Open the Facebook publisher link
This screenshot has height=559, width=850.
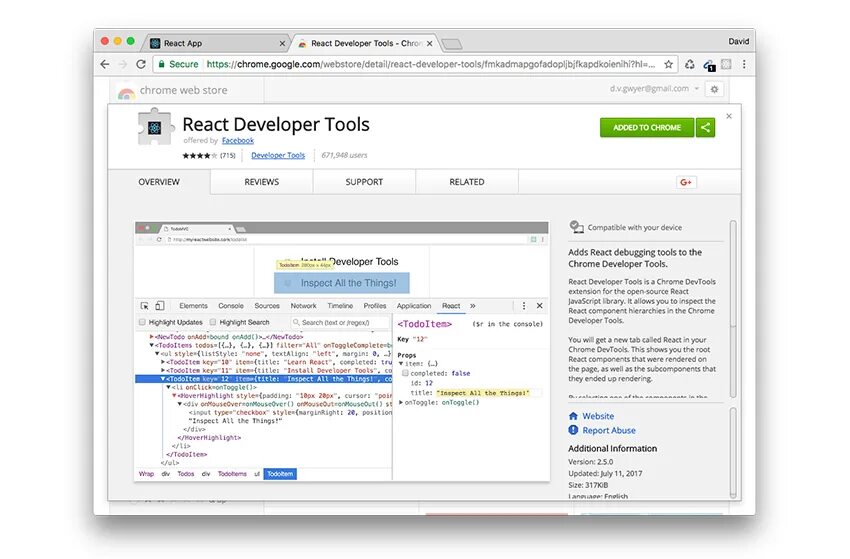[237, 140]
